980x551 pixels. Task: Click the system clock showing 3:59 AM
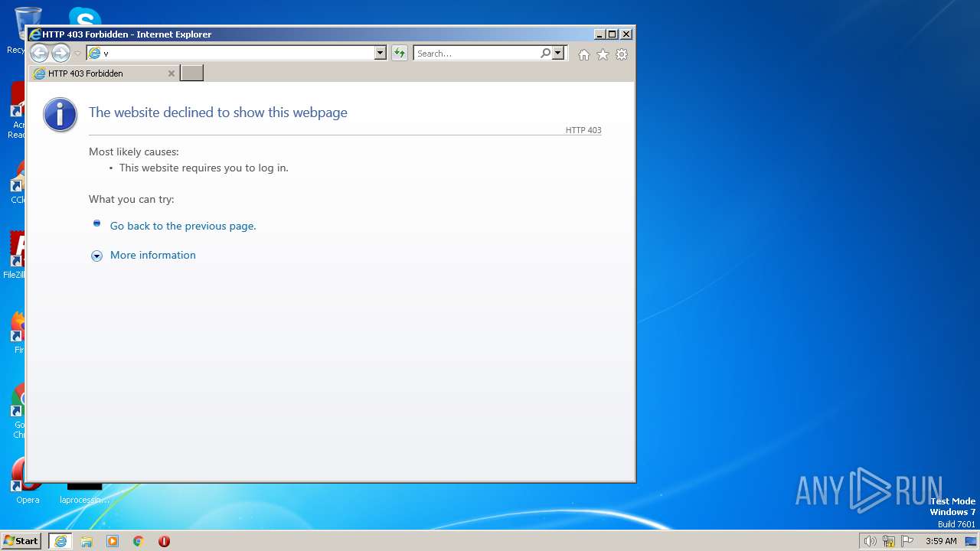(941, 541)
